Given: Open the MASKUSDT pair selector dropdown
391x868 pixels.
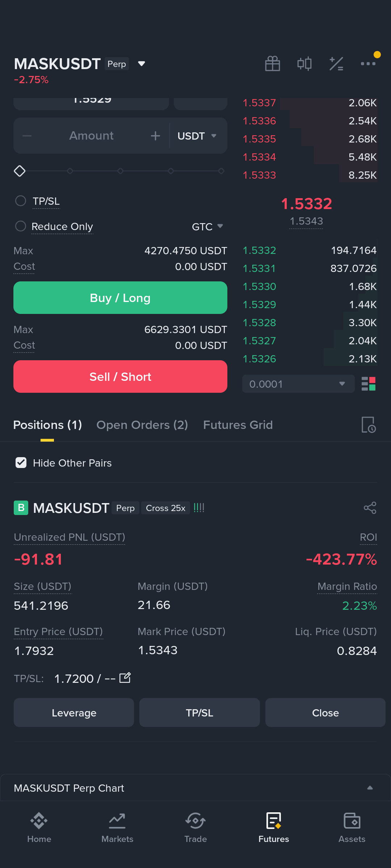Looking at the screenshot, I should tap(142, 64).
